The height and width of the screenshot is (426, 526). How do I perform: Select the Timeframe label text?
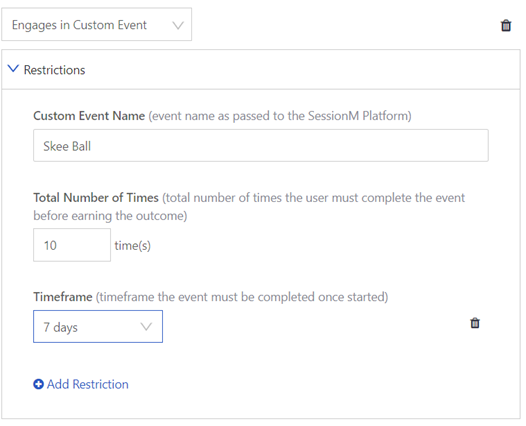click(63, 297)
